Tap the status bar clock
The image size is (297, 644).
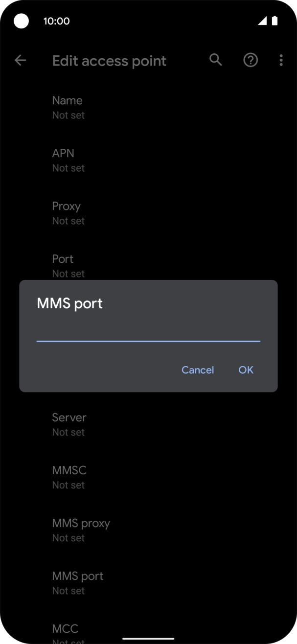tap(56, 21)
